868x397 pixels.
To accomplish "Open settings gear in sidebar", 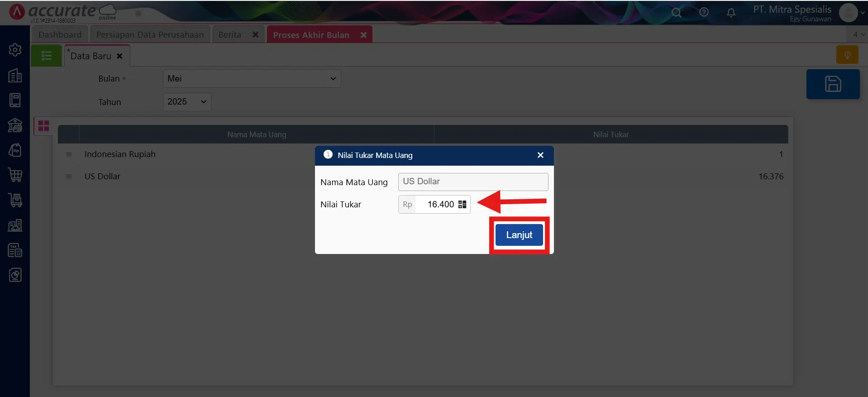I will pyautogui.click(x=15, y=50).
